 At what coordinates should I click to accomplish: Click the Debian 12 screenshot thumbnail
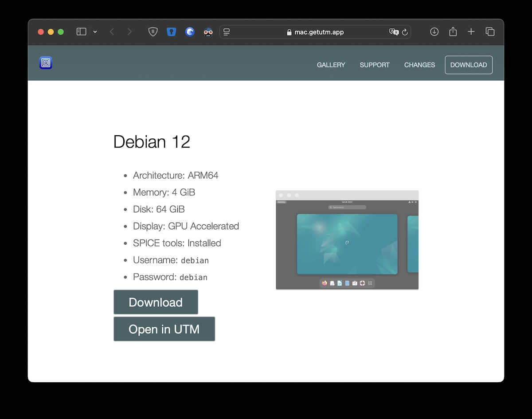347,240
